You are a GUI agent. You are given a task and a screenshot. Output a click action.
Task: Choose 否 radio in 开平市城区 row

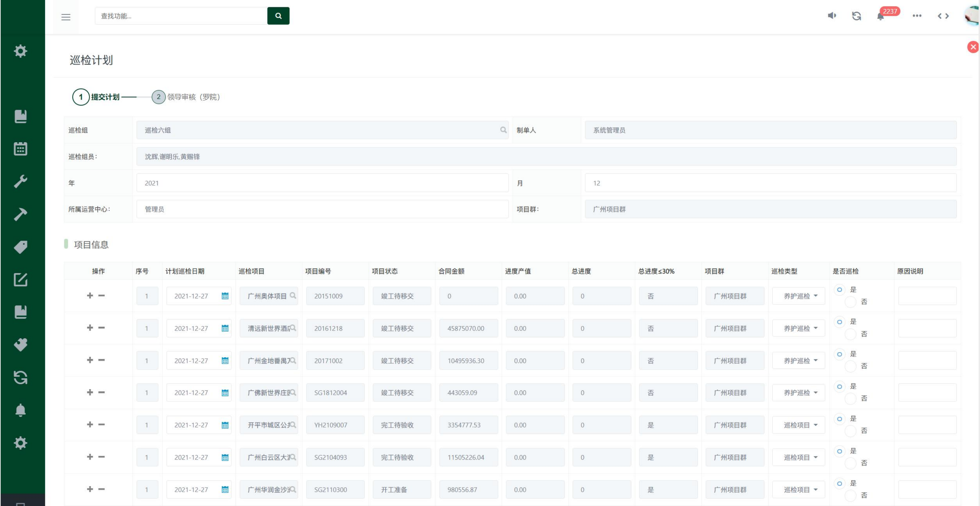pos(850,431)
